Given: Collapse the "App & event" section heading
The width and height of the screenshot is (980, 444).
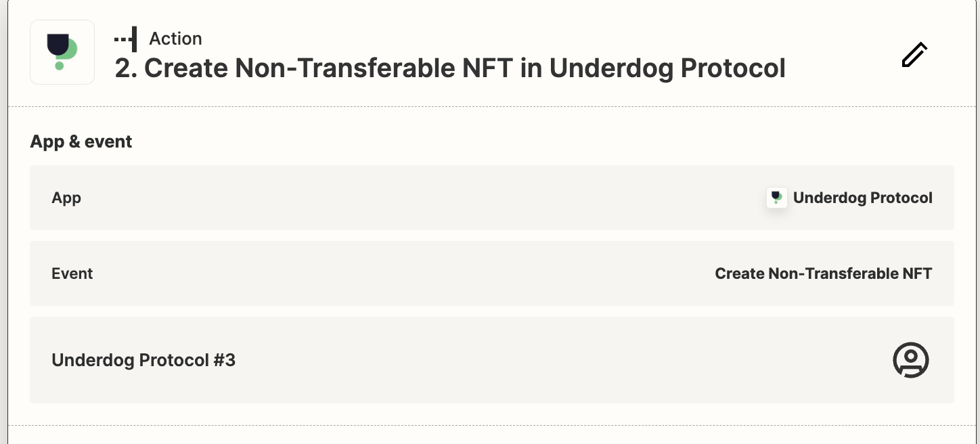Looking at the screenshot, I should pyautogui.click(x=81, y=141).
